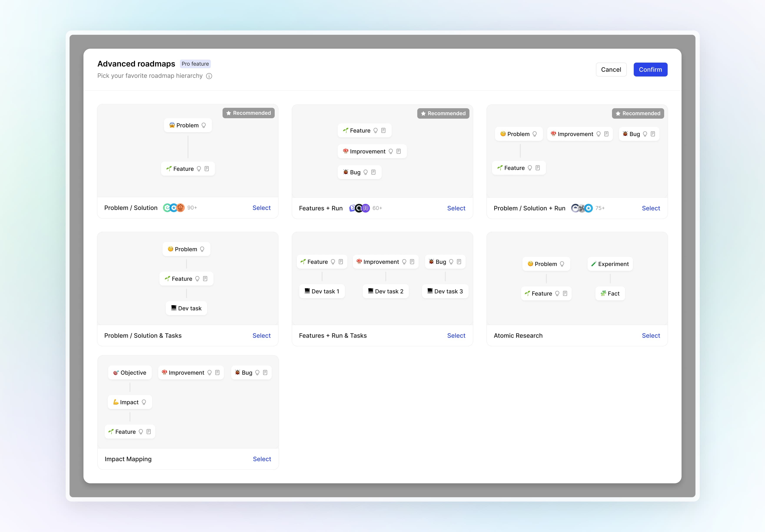Click the Atomic Research card title
Screen dimensions: 765x532
click(518, 336)
